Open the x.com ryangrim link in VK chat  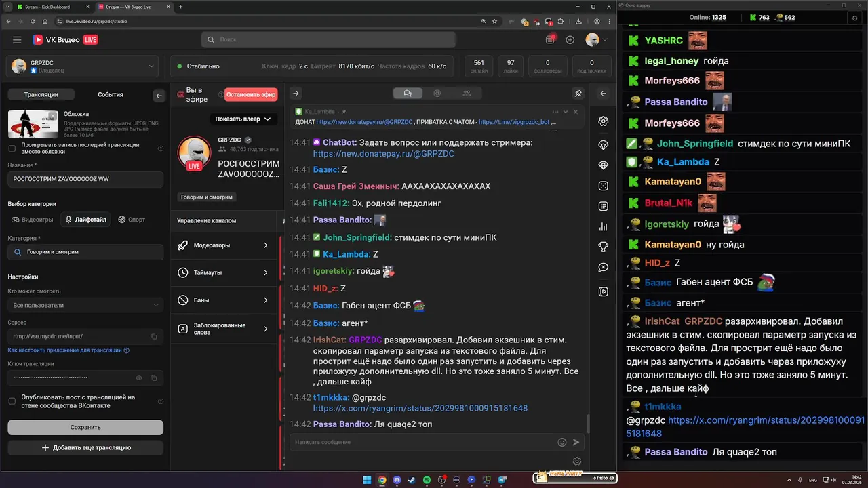[x=420, y=408]
